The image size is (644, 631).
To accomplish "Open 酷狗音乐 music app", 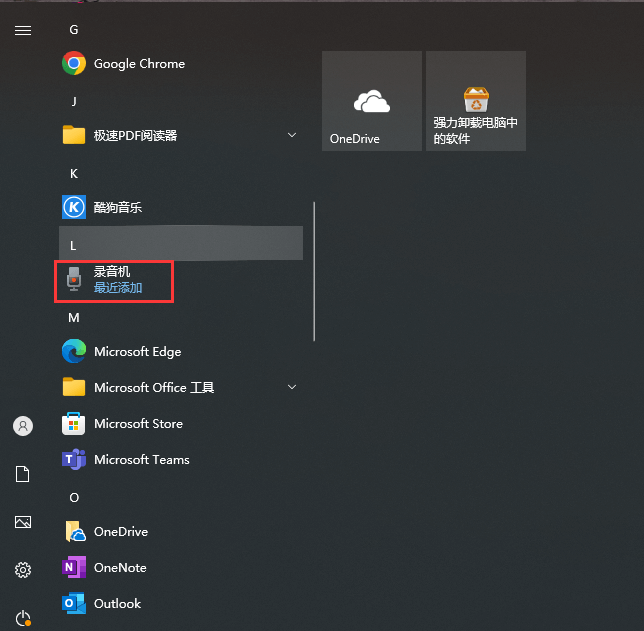I will coord(117,208).
